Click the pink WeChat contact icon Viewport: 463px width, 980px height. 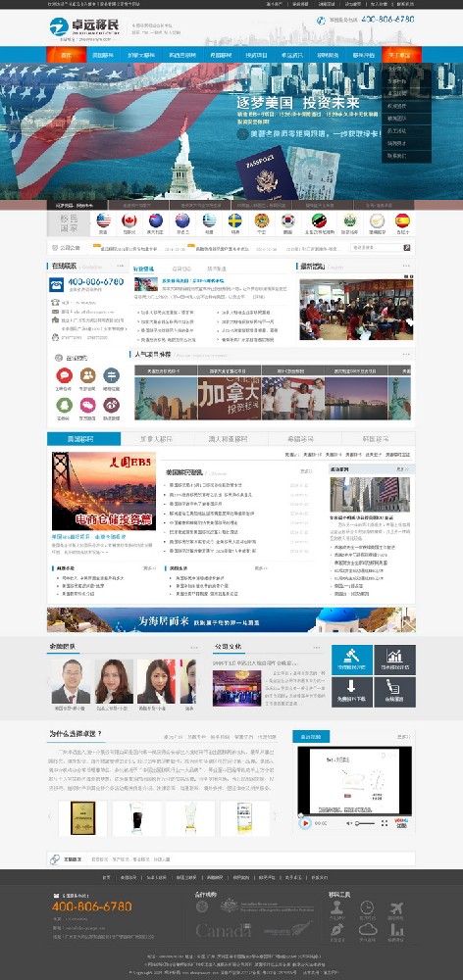click(87, 405)
